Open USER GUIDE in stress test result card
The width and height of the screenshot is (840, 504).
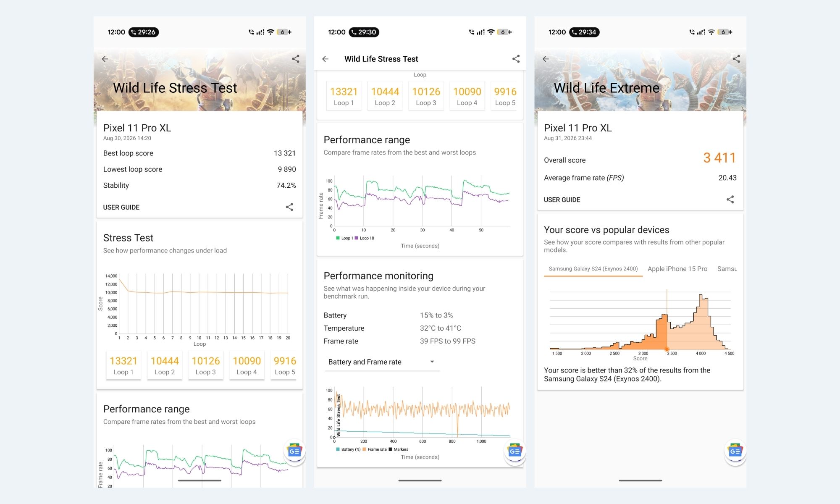[121, 207]
